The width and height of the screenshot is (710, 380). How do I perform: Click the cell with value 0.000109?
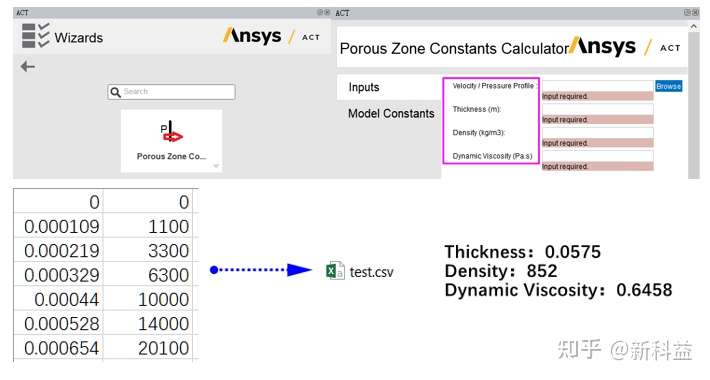point(58,226)
